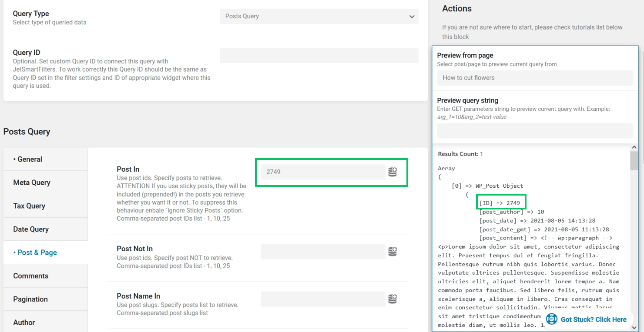Switch to the Date Query tab
Screen dimensions: 644x332
tap(46, 229)
